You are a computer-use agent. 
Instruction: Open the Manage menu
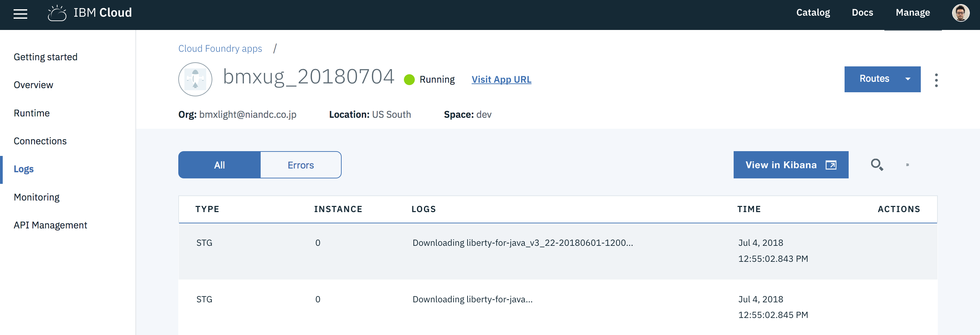(x=913, y=13)
